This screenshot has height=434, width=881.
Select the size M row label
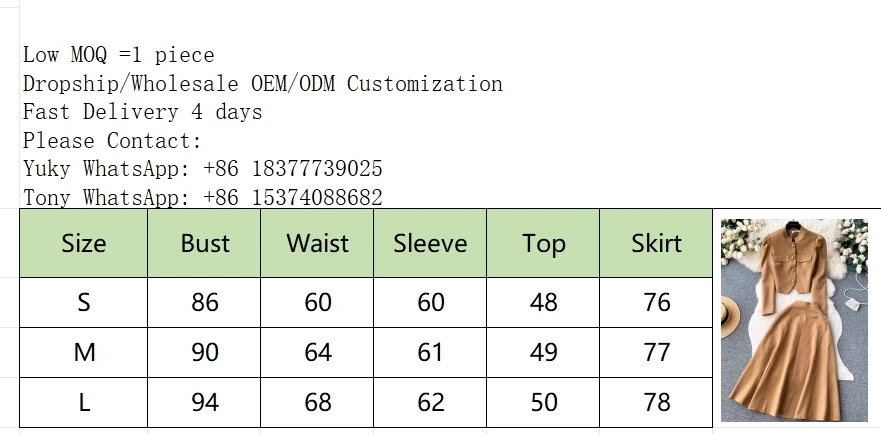click(84, 352)
